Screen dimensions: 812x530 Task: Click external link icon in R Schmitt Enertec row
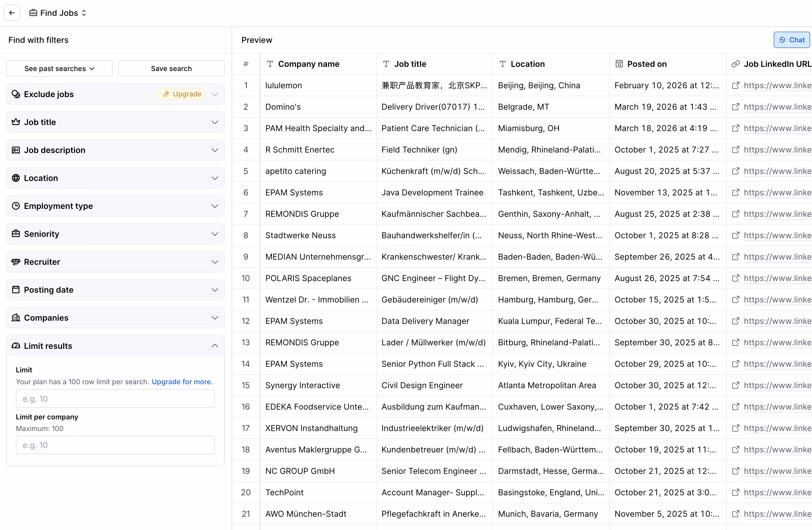pos(736,150)
